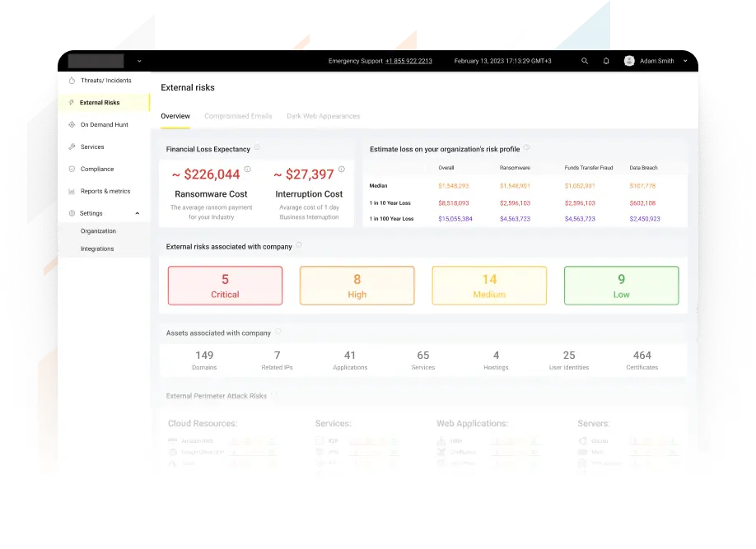
Task: Click the Reports & metrics chart icon
Action: (72, 191)
